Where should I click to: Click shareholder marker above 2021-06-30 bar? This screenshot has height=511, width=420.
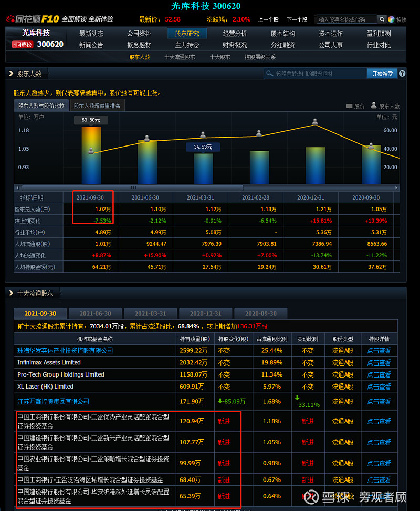[147, 139]
